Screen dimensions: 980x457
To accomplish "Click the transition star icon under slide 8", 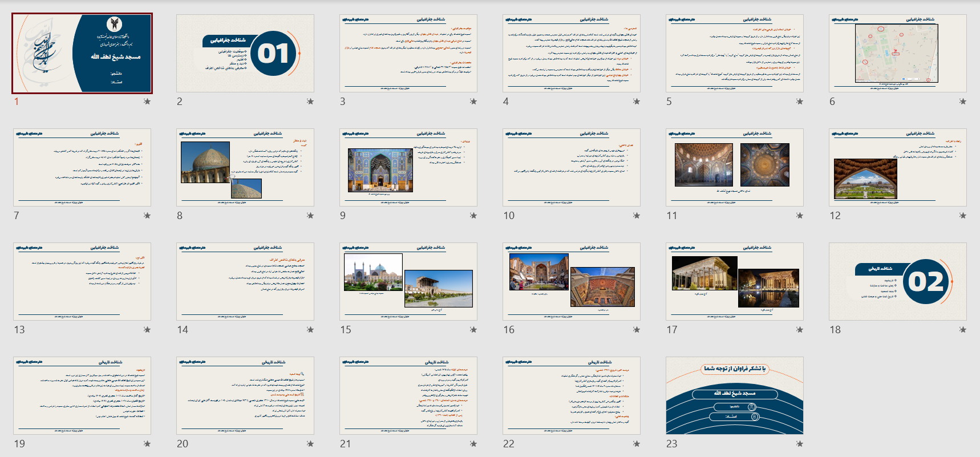I will 310,216.
